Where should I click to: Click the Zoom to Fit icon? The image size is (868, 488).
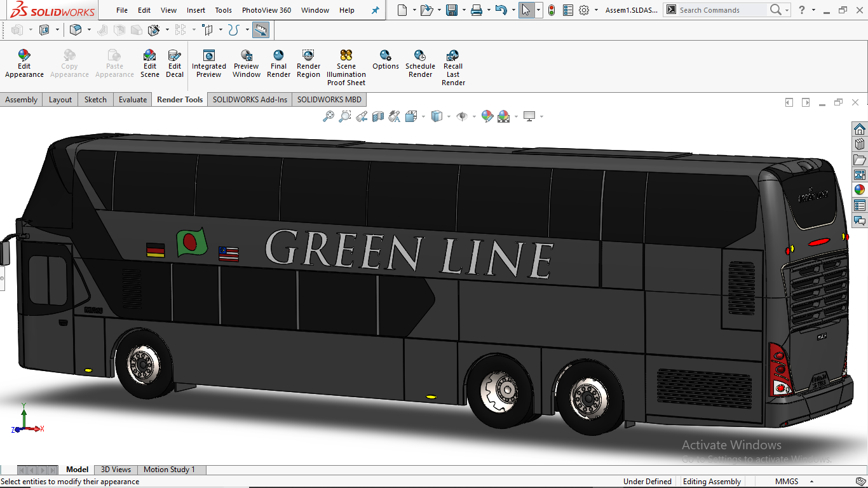coord(329,116)
